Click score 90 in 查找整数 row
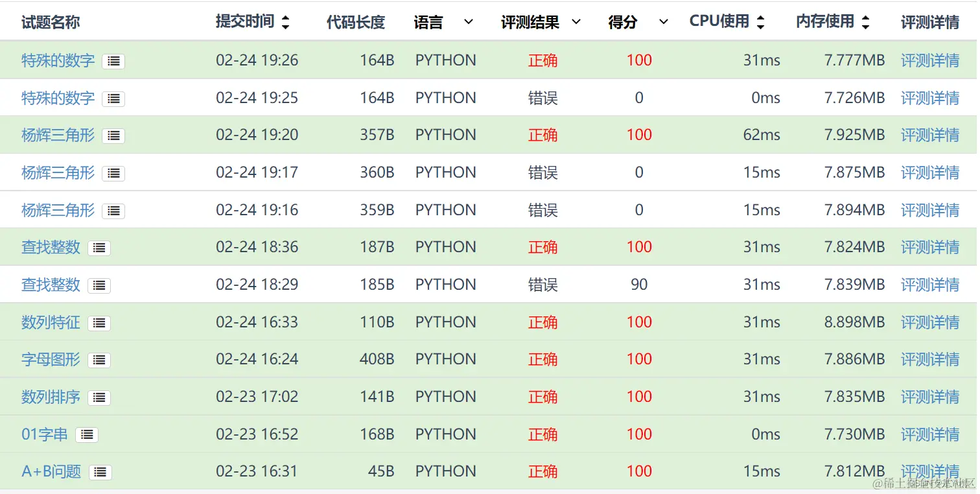Viewport: 980px width, 494px height. 639,285
